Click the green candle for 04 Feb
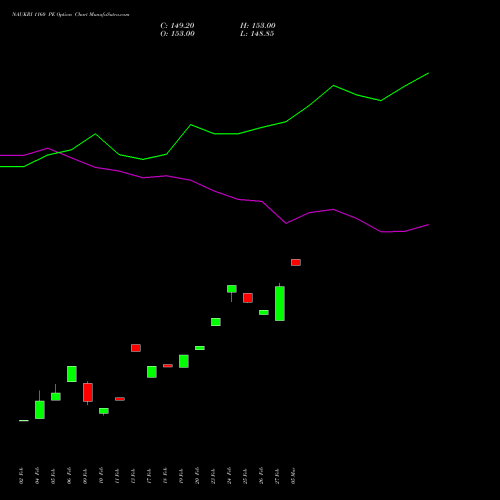 40,410
